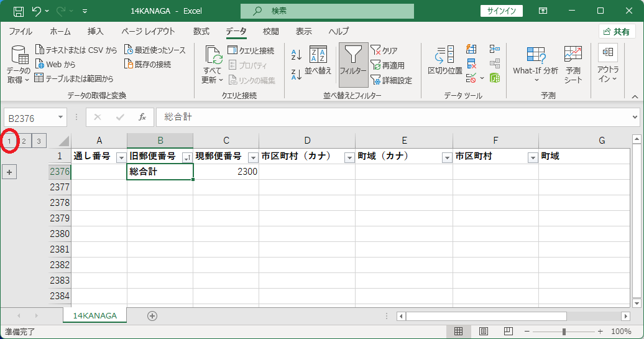Image resolution: width=644 pixels, height=339 pixels.
Task: Switch to the ホーム tab
Action: [x=60, y=31]
